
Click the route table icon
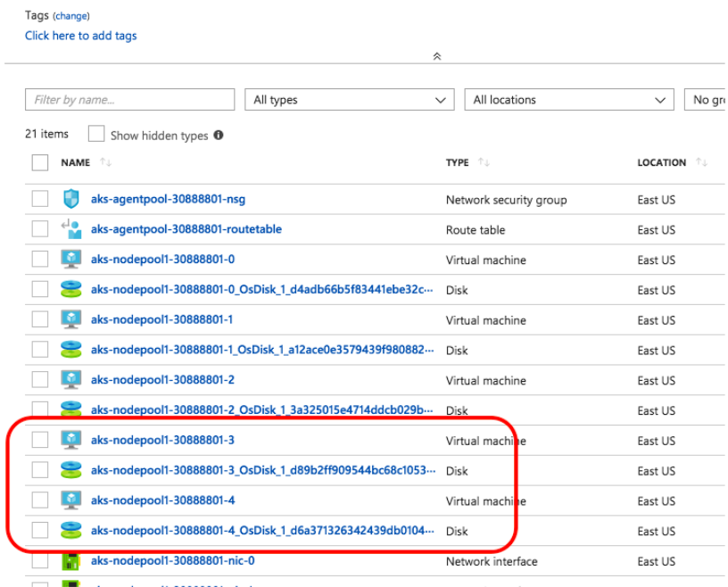coord(71,229)
